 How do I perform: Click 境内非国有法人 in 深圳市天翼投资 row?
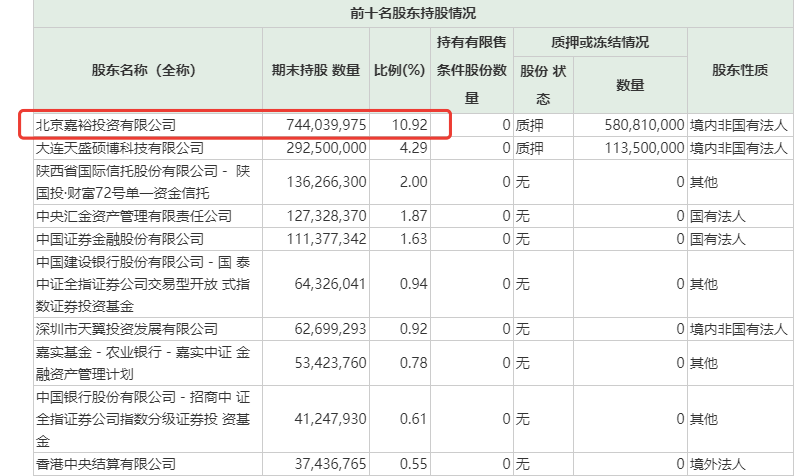coord(739,329)
